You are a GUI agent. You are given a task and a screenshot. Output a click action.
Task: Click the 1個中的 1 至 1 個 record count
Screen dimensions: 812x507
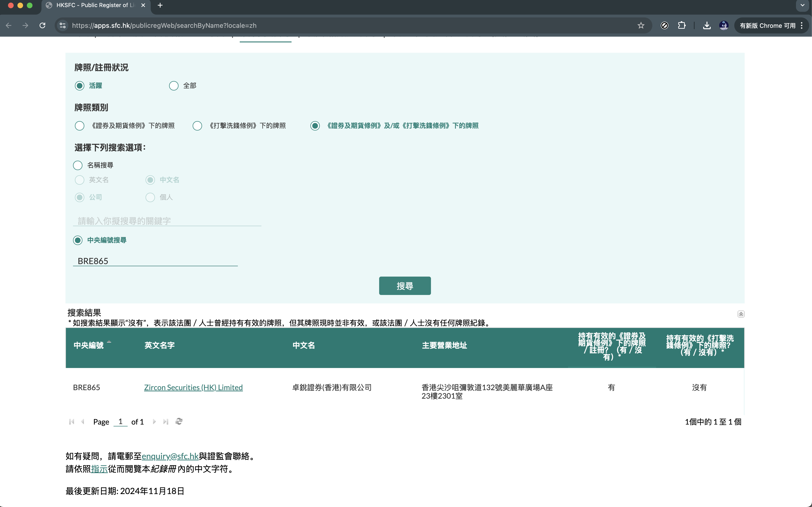click(713, 422)
